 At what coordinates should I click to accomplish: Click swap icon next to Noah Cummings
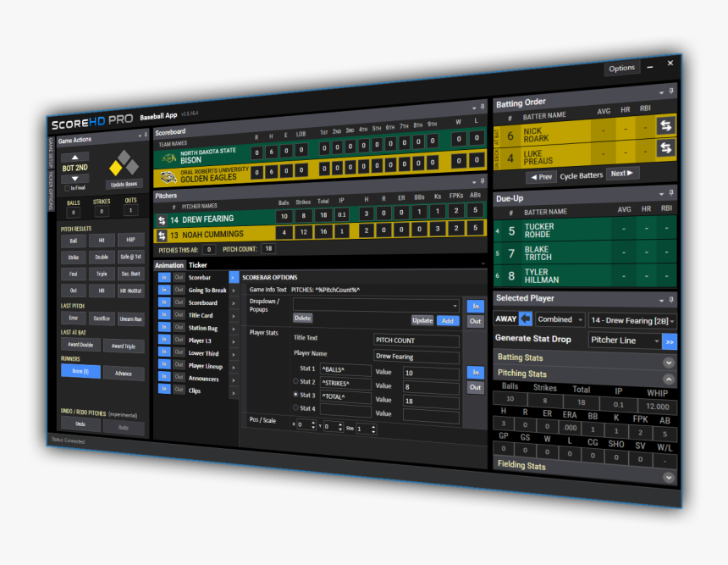(x=161, y=235)
